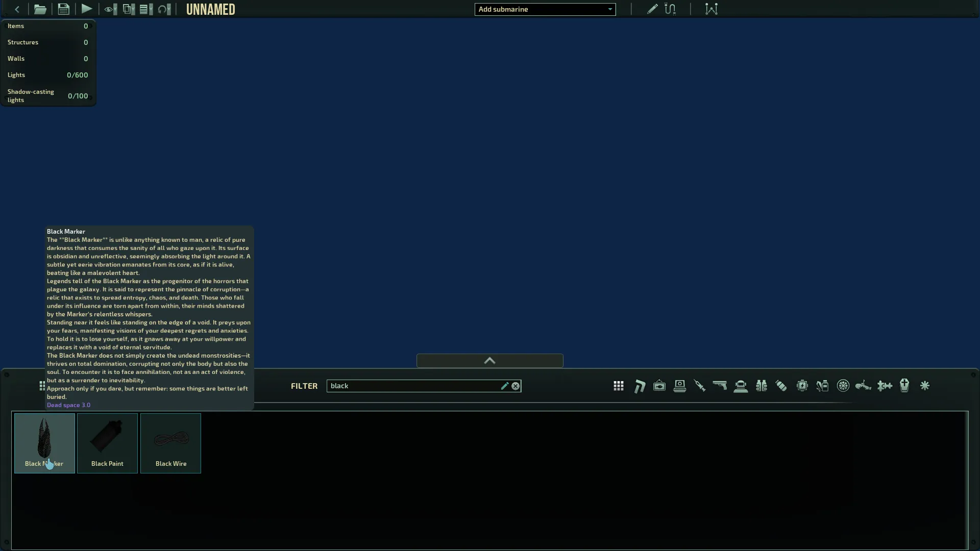Generate waypoints using the node graph icon
The width and height of the screenshot is (980, 551).
711,9
